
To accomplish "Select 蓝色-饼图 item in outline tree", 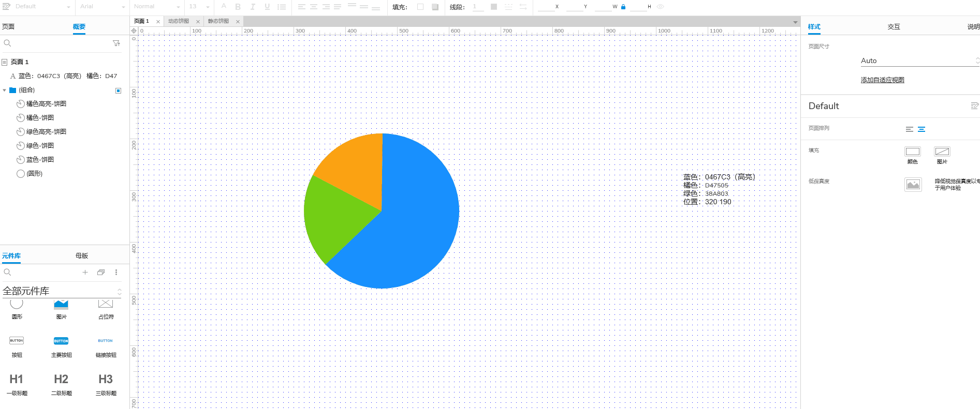I will [x=40, y=160].
